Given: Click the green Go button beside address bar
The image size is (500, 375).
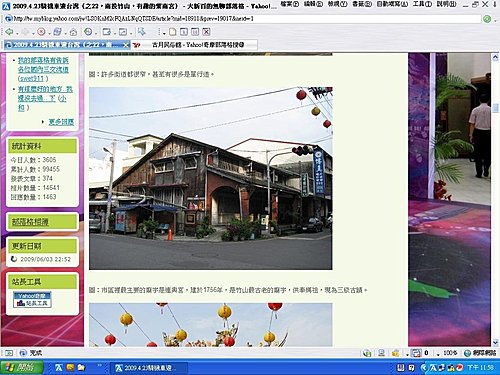Looking at the screenshot, I should point(487,19).
